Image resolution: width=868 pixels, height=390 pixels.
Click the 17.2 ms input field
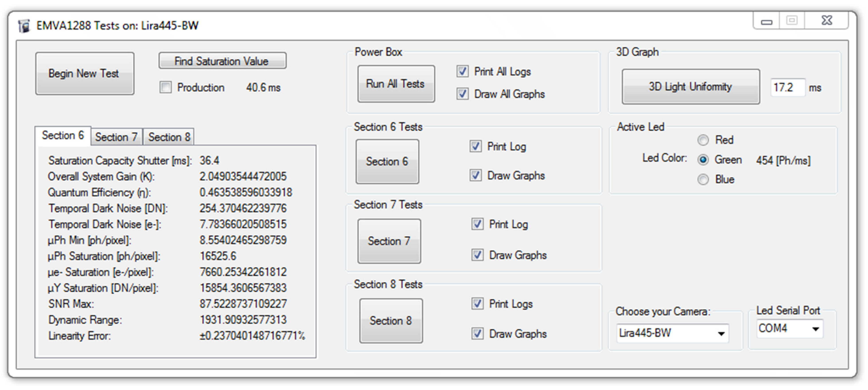point(787,88)
